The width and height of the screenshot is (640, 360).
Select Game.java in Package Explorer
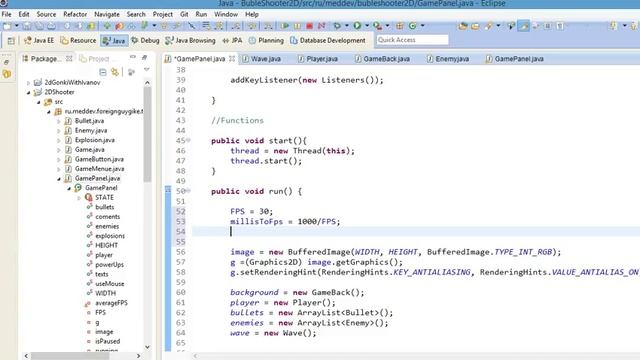(x=89, y=149)
